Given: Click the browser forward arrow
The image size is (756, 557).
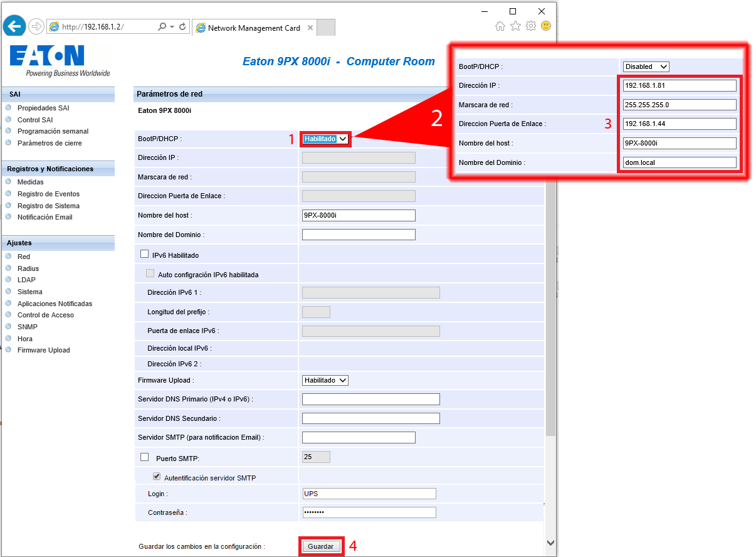Looking at the screenshot, I should (36, 26).
